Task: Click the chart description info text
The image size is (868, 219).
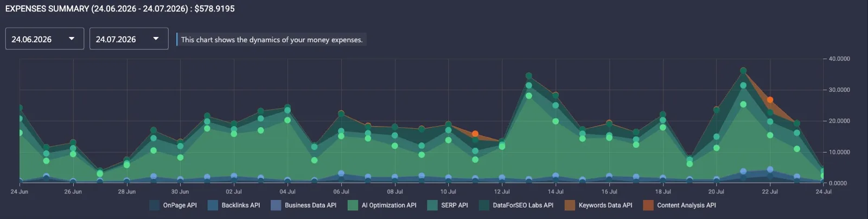Action: pos(272,40)
